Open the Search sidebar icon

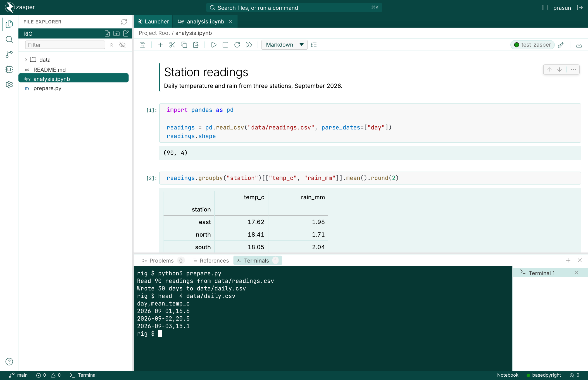point(9,39)
